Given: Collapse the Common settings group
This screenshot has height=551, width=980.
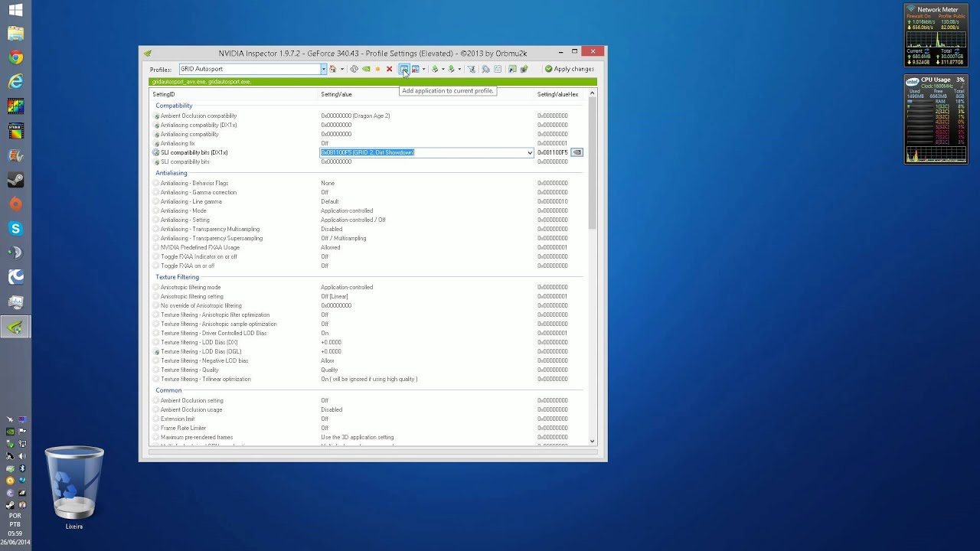Looking at the screenshot, I should [168, 390].
